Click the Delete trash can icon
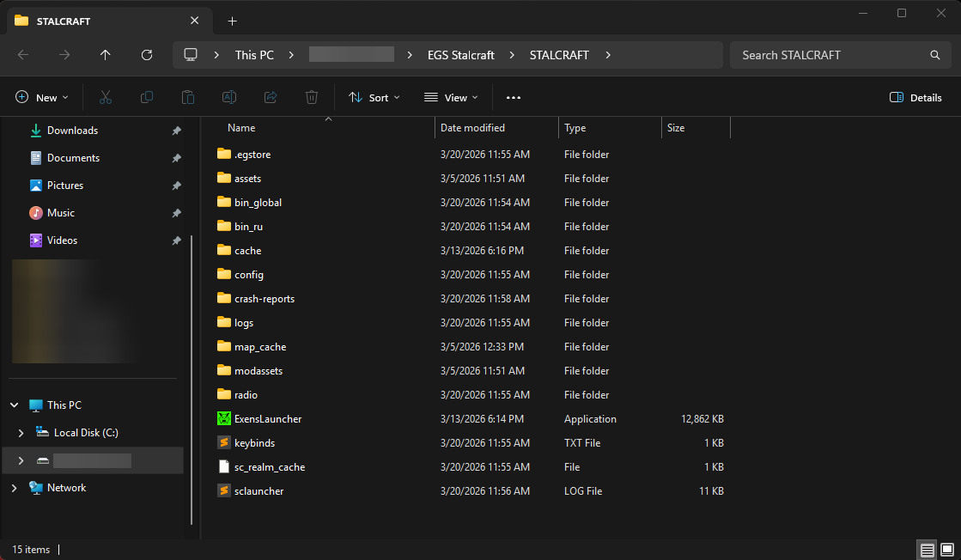The image size is (961, 560). pyautogui.click(x=312, y=98)
